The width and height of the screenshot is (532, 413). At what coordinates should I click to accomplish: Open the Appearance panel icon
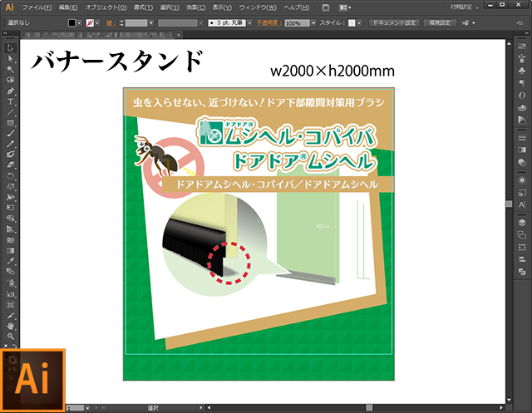[x=522, y=180]
